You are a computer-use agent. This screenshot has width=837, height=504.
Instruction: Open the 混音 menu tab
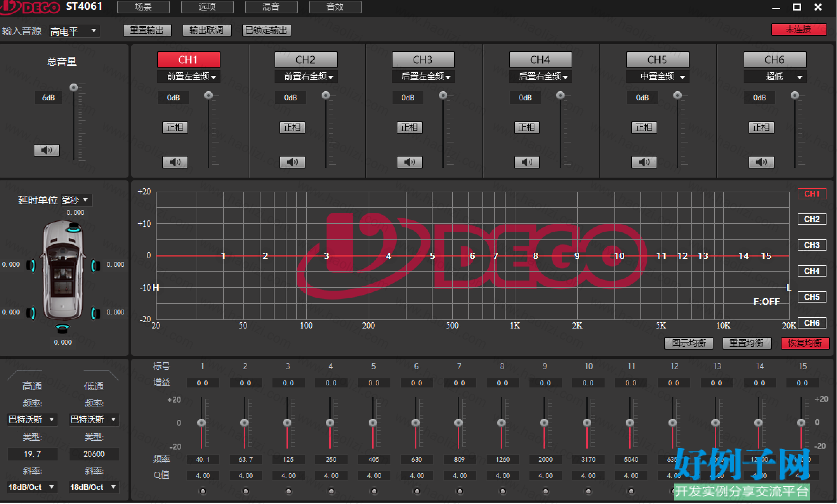point(271,7)
